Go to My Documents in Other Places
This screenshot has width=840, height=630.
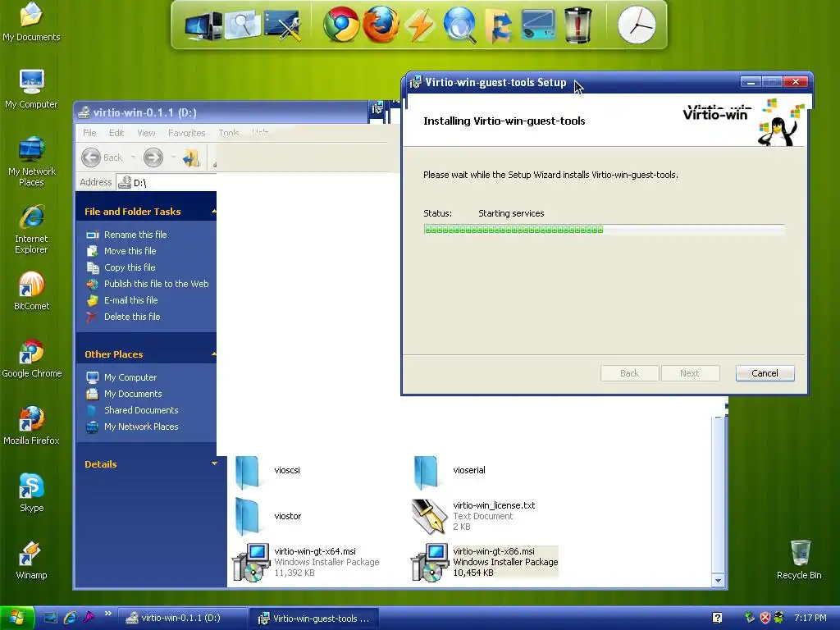click(132, 394)
